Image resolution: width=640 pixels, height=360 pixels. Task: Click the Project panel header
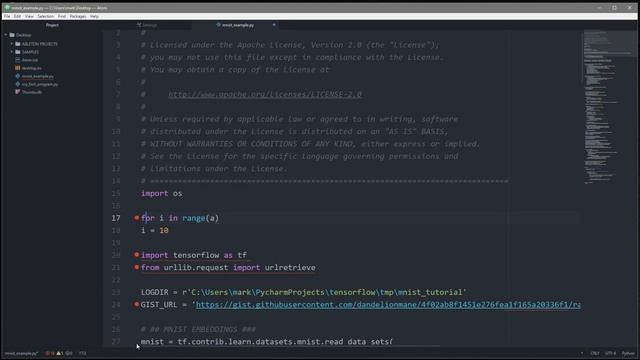52,25
